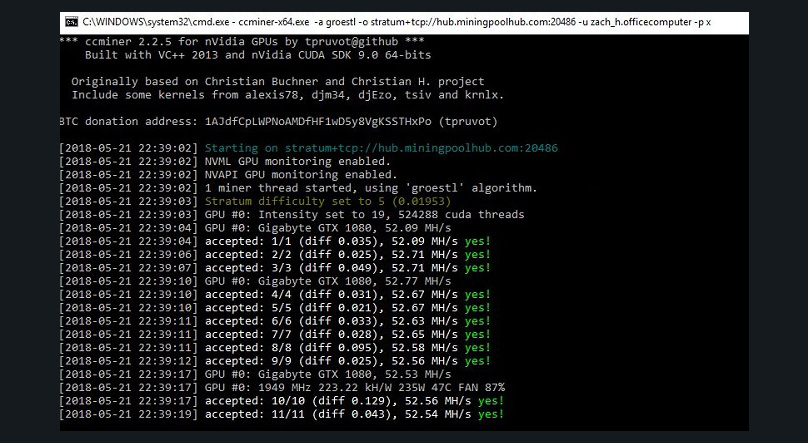Click the '1 miner thread started' line
The width and height of the screenshot is (808, 443).
click(x=298, y=188)
